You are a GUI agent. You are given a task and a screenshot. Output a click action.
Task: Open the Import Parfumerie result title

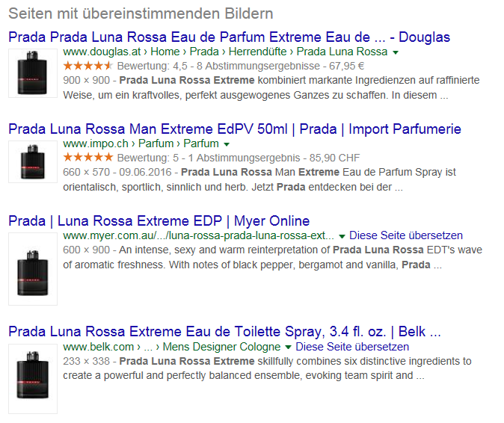pos(235,129)
